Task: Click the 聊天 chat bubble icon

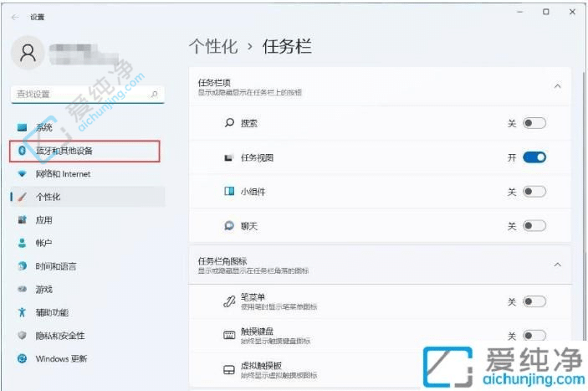Action: [228, 226]
